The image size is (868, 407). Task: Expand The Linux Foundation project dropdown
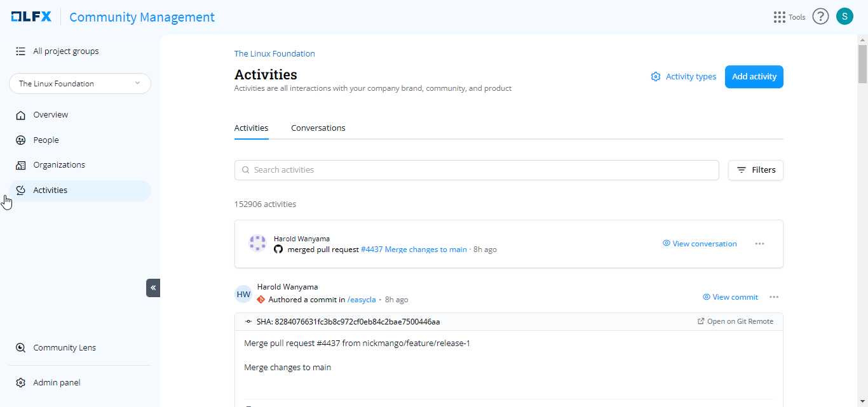[80, 84]
